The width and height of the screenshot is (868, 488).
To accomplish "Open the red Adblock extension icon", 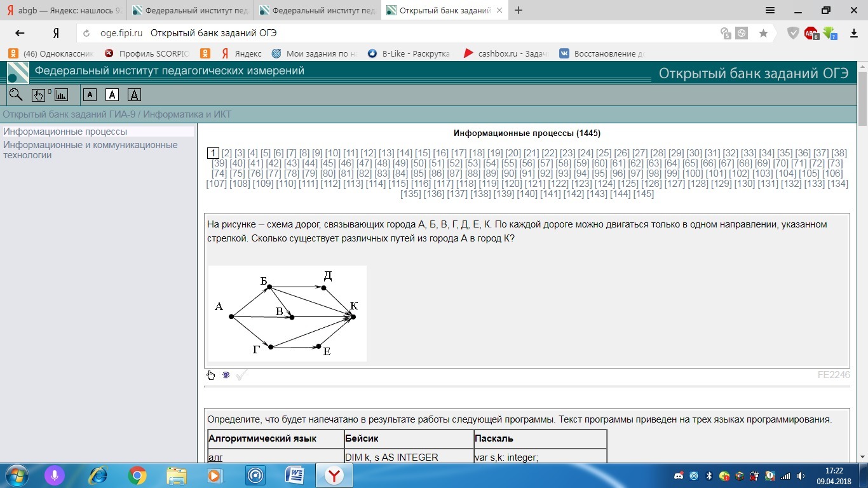I will pos(811,33).
